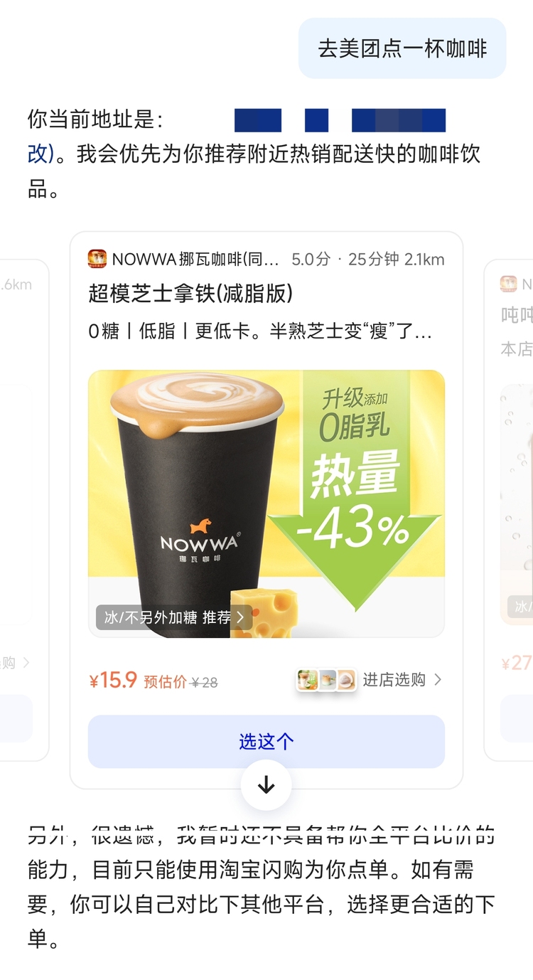Open store name NOWWA挪瓦咖啡
The height and width of the screenshot is (980, 533).
tap(195, 259)
